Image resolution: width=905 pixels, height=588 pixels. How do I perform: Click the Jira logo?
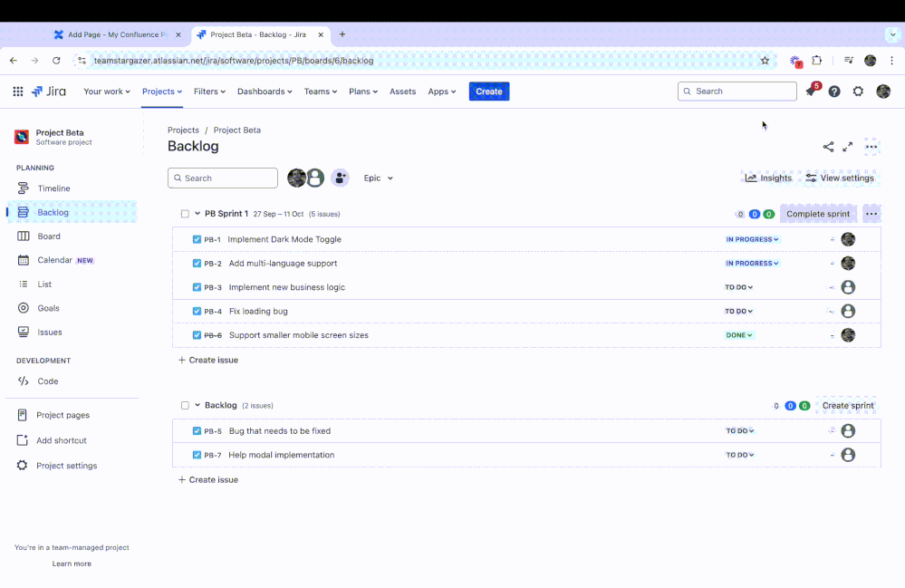[49, 92]
